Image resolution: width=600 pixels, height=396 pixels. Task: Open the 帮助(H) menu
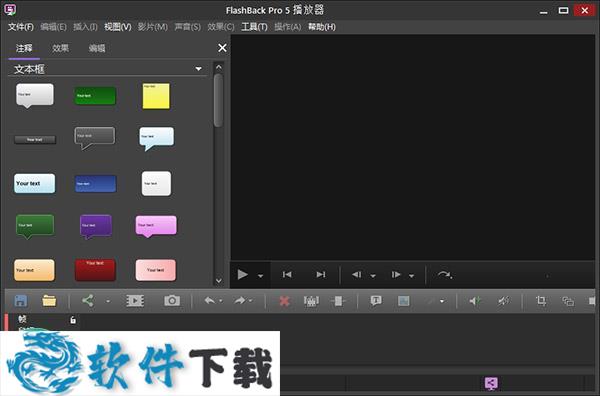point(322,27)
